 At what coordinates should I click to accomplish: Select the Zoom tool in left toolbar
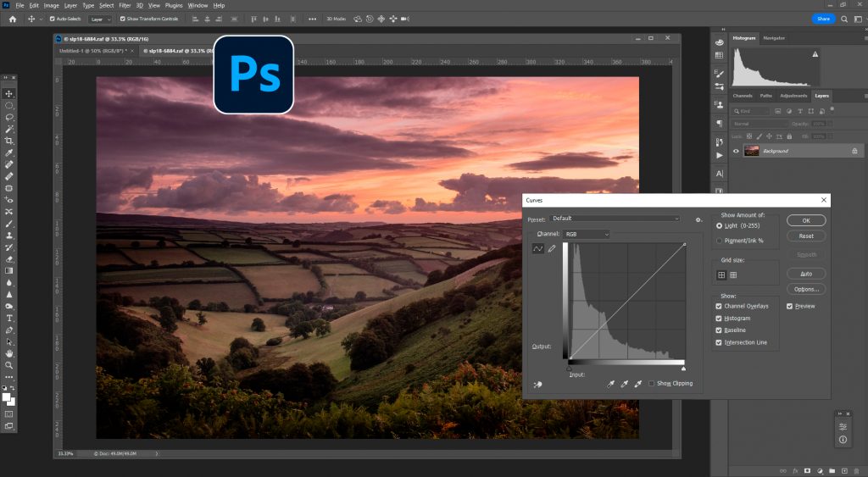(8, 365)
